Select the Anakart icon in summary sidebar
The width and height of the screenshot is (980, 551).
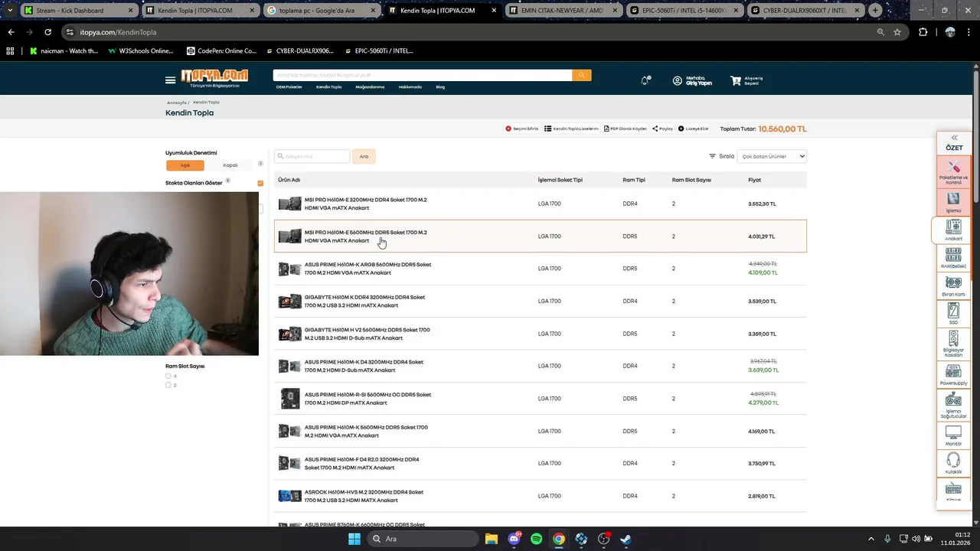pyautogui.click(x=953, y=230)
